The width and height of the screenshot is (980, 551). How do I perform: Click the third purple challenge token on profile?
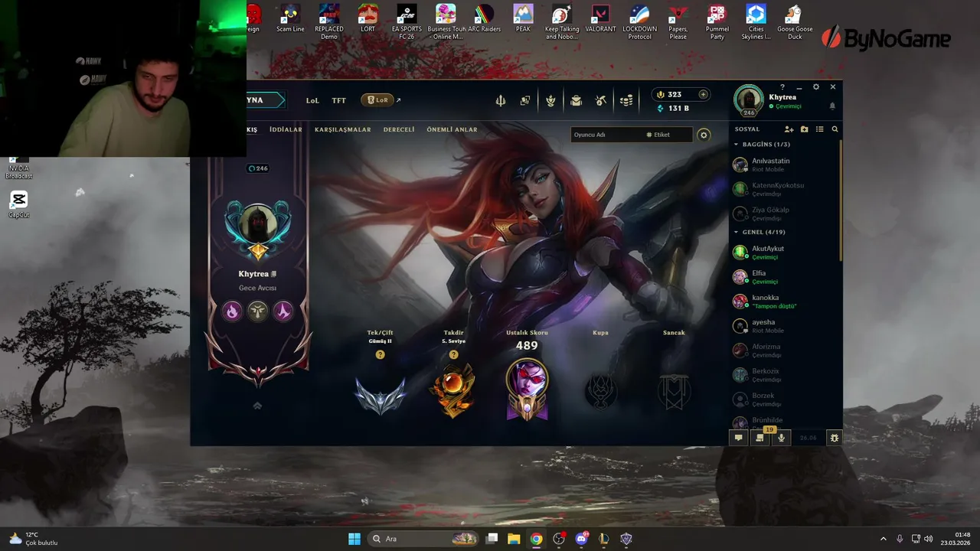click(x=283, y=311)
